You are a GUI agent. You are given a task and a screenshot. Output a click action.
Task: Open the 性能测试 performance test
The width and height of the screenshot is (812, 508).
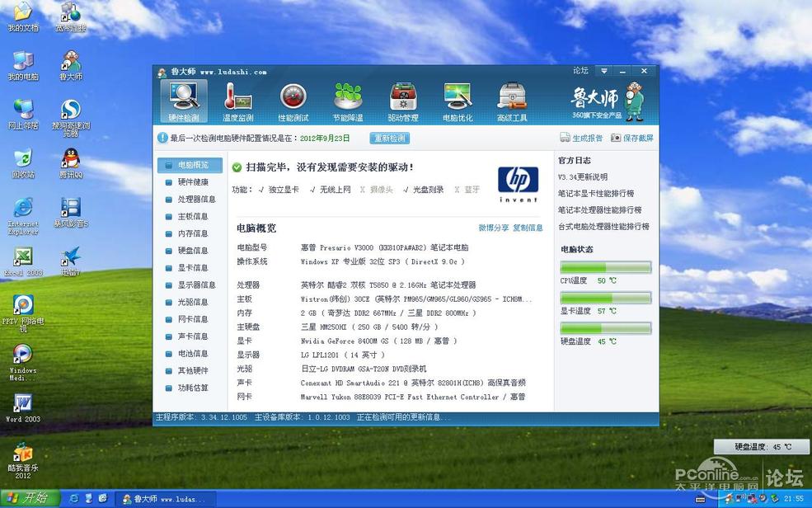point(293,101)
